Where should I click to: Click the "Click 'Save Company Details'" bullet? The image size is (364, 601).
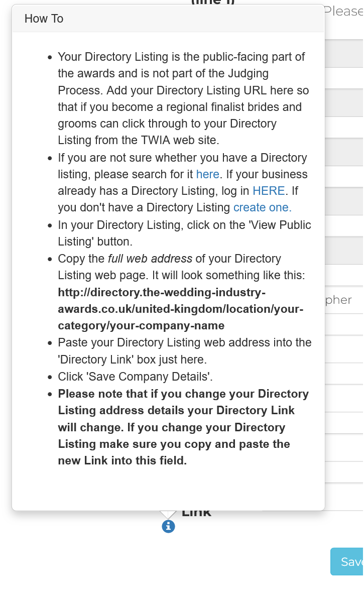[x=135, y=377]
